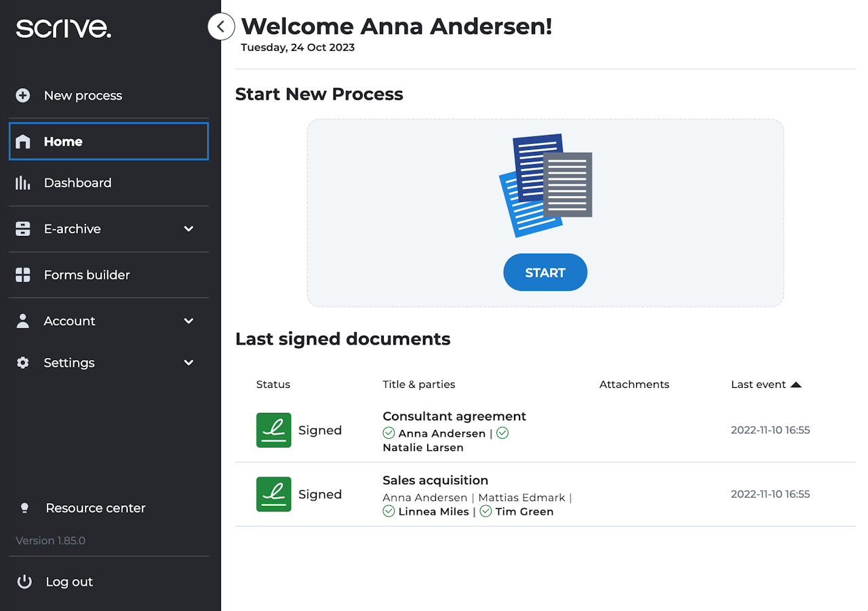Viewport: 868px width, 611px height.
Task: Click the Dashboard bar chart icon
Action: [23, 183]
